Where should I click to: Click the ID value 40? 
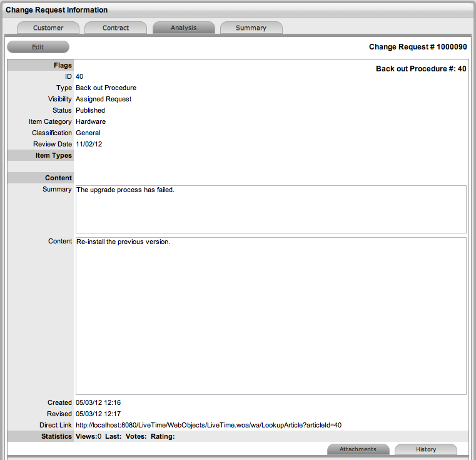click(79, 76)
